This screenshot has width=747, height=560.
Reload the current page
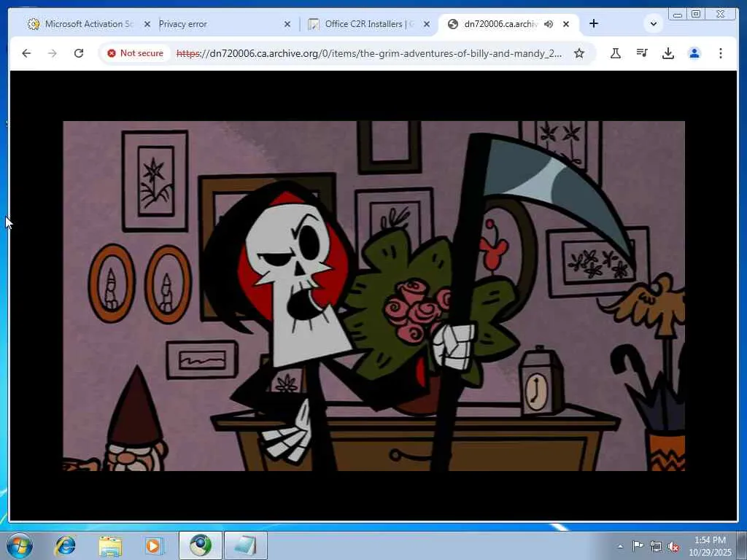tap(79, 53)
